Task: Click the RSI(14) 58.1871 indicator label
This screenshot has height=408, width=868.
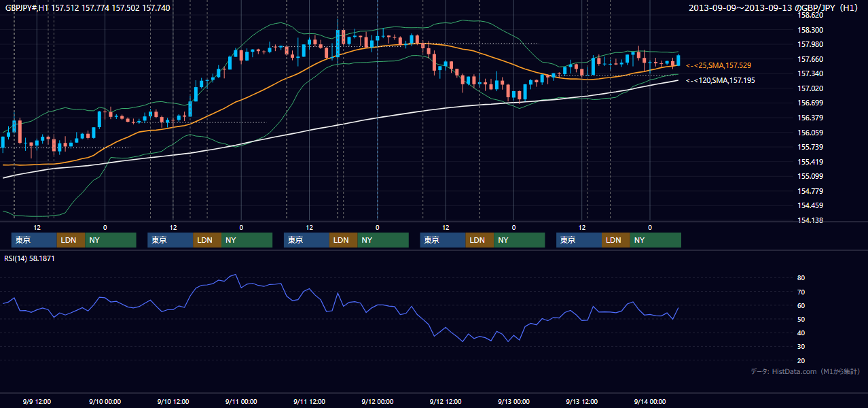Action: [x=29, y=258]
